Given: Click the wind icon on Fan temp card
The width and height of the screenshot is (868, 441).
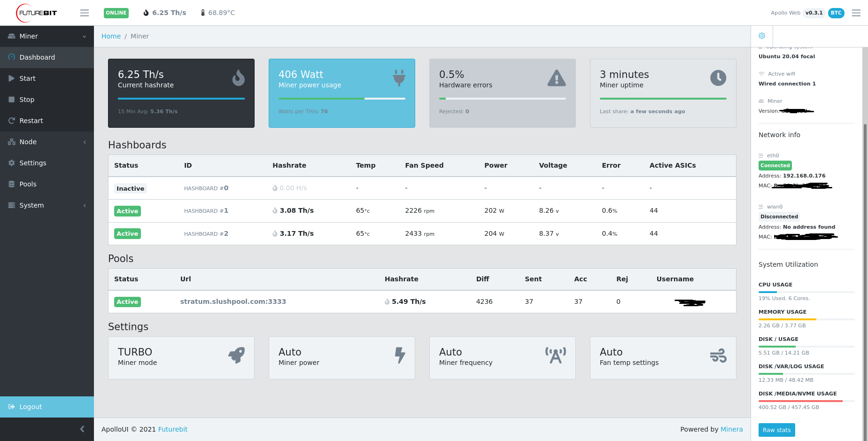Looking at the screenshot, I should (718, 356).
